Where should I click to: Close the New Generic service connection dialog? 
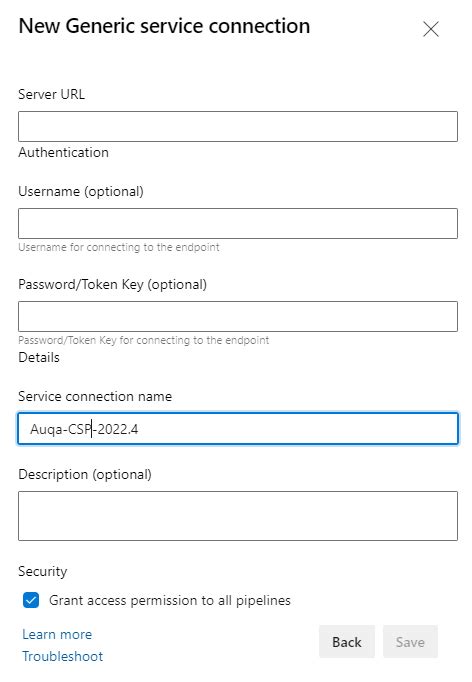click(431, 29)
